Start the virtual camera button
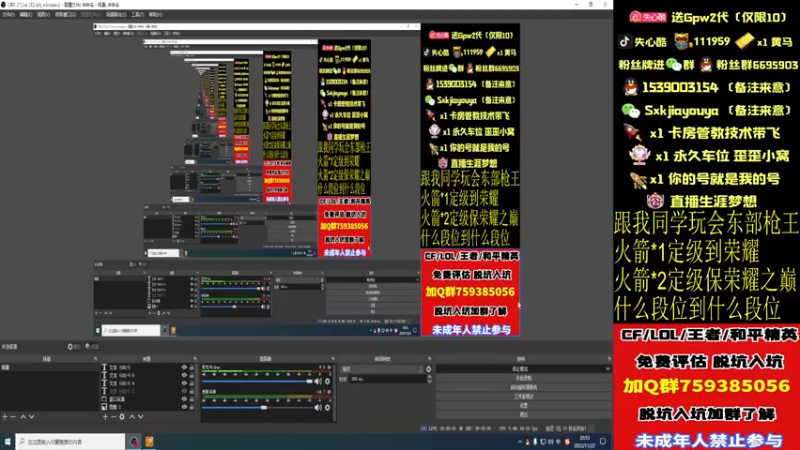 523,387
